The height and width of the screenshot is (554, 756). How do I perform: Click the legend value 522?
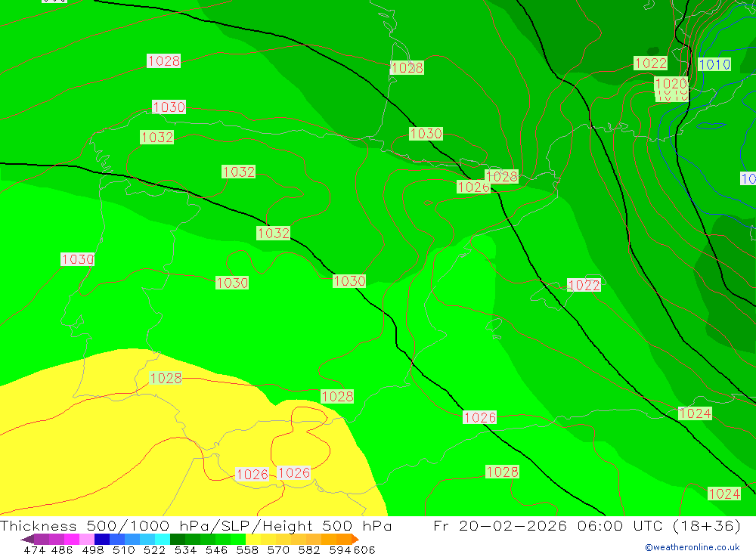[154, 549]
